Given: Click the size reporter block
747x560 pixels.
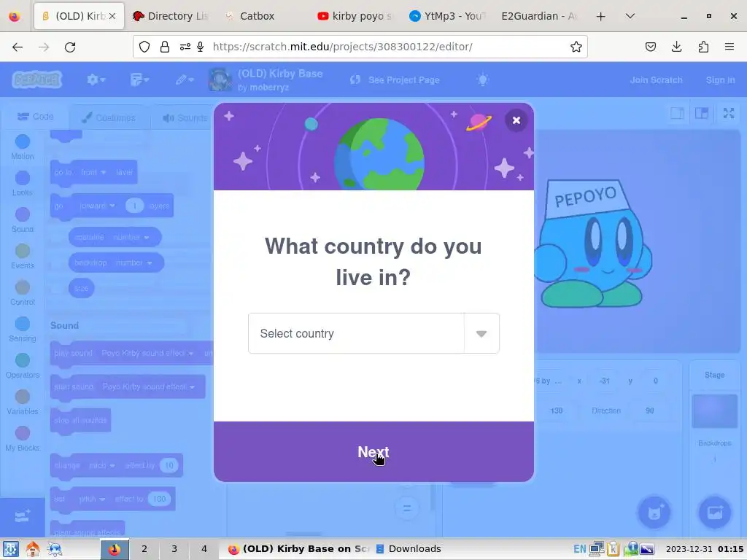Looking at the screenshot, I should tap(82, 288).
